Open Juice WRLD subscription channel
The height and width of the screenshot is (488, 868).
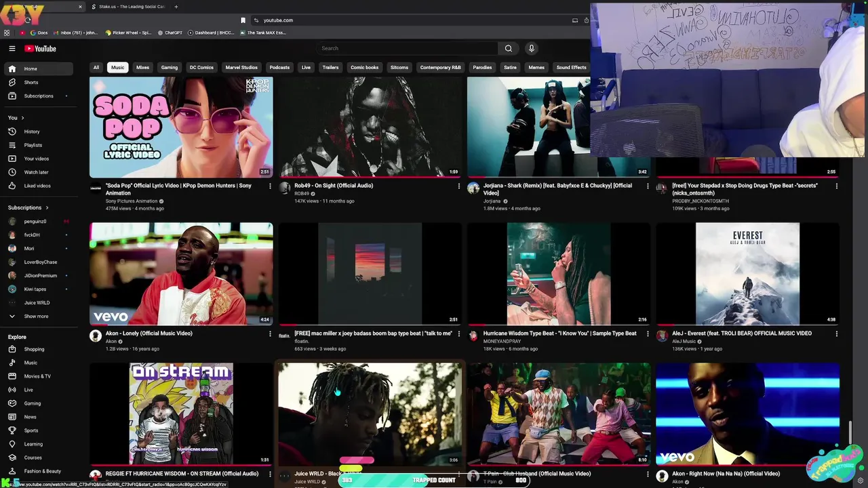click(37, 302)
